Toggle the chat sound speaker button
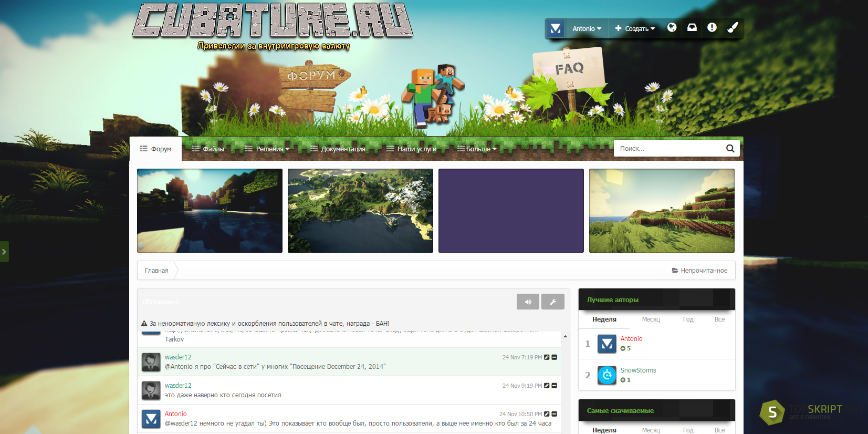Screen dimensions: 868x434 pyautogui.click(x=528, y=302)
